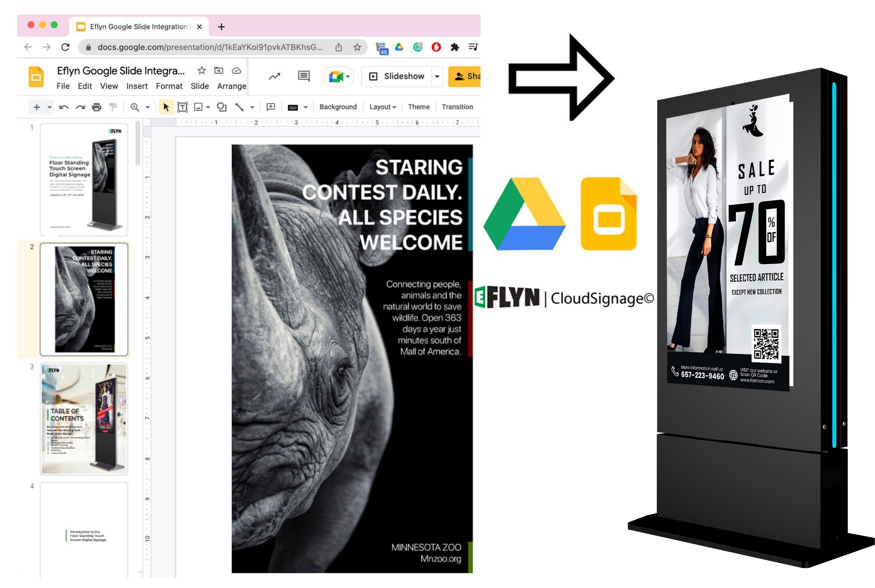This screenshot has width=875, height=588.
Task: Click the shape tool icon
Action: (222, 107)
